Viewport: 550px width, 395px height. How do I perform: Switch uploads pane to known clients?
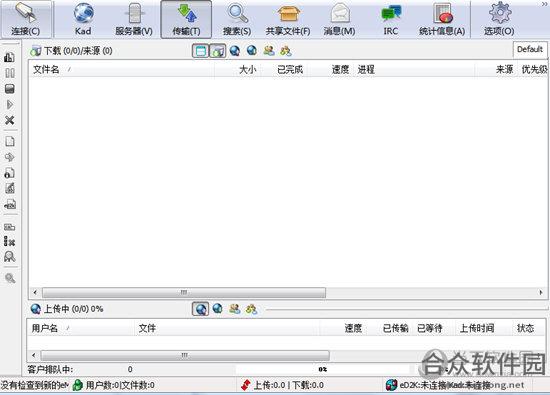coord(251,309)
